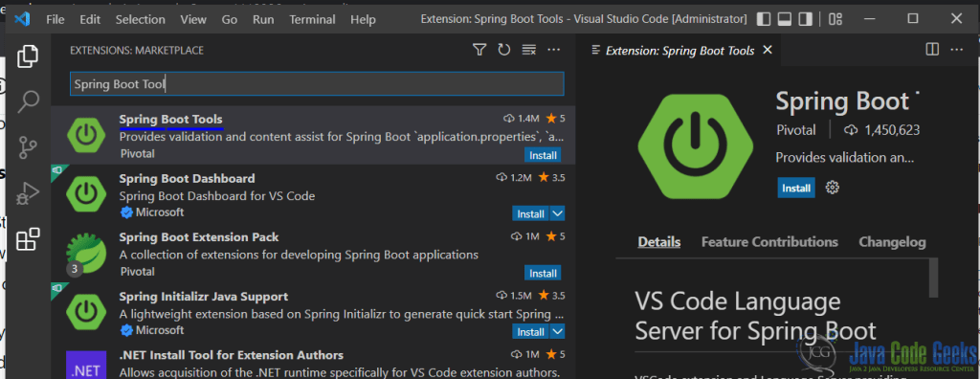
Task: Open editor more actions ellipsis
Action: (x=957, y=50)
